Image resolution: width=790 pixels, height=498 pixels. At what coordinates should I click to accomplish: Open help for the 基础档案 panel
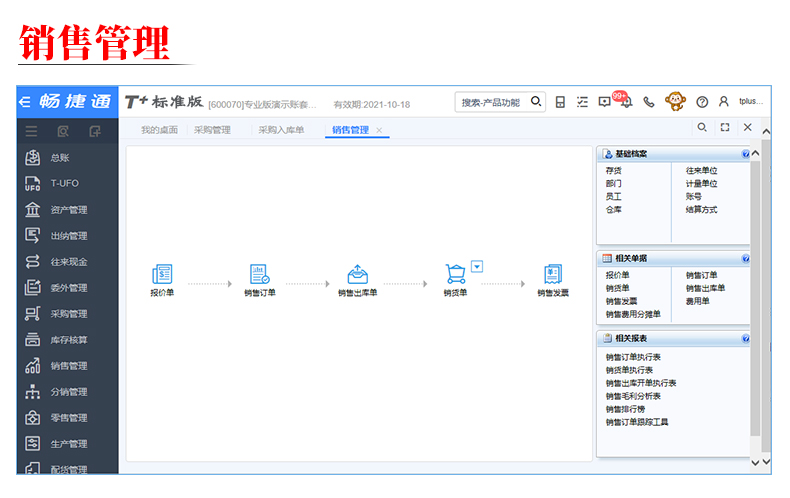[x=745, y=154]
